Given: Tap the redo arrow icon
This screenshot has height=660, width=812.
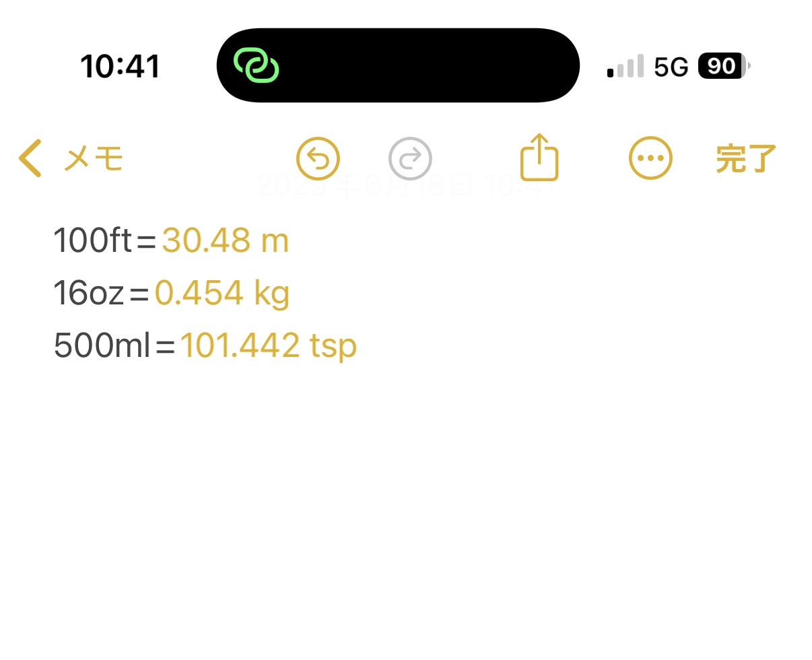Looking at the screenshot, I should (x=410, y=159).
